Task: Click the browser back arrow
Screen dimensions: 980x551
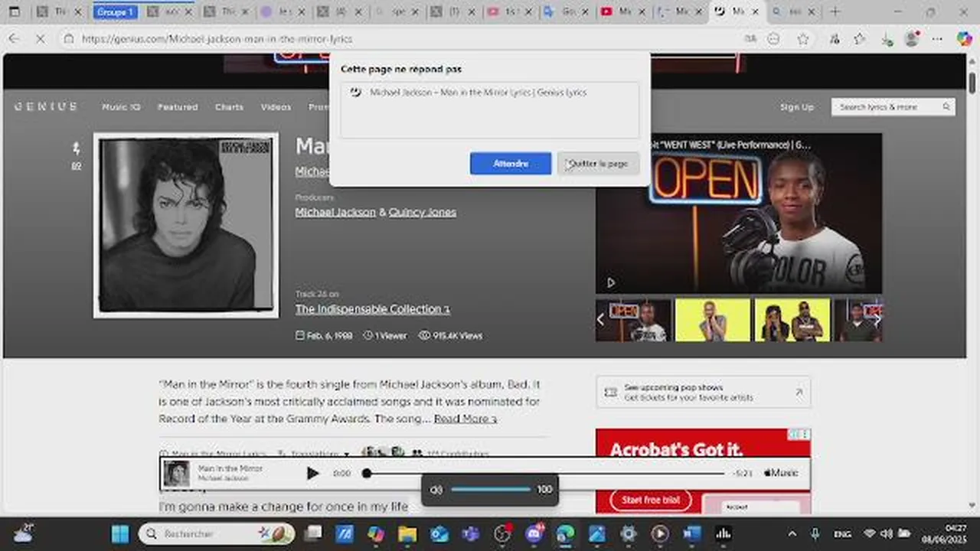Action: (14, 39)
